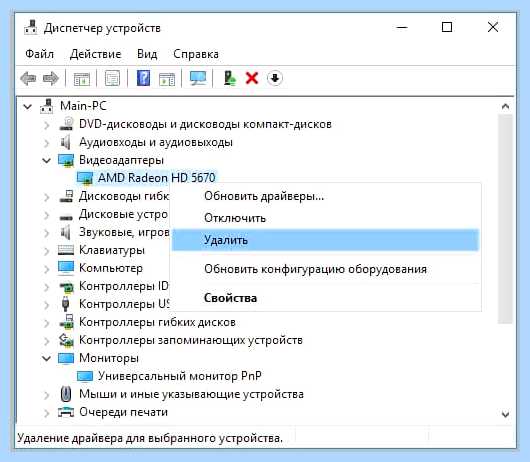Expand the Клавиатуры category arrow
Image resolution: width=530 pixels, height=462 pixels.
click(x=47, y=251)
